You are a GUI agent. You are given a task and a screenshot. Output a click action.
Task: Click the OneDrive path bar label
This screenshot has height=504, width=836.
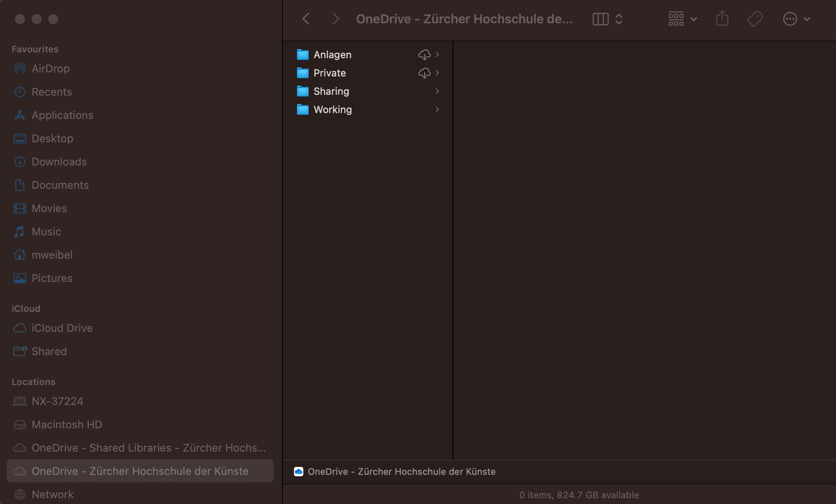[401, 472]
